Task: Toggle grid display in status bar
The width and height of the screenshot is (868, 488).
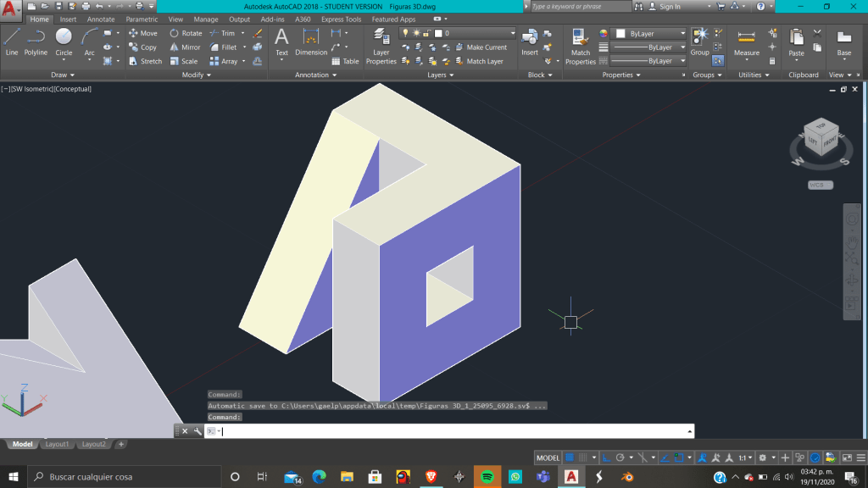Action: (x=570, y=457)
